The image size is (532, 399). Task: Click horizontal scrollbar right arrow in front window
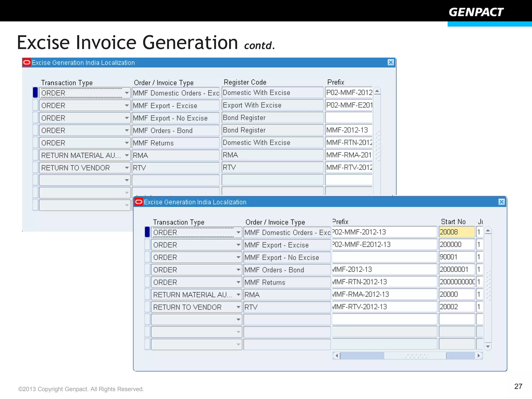pos(478,355)
